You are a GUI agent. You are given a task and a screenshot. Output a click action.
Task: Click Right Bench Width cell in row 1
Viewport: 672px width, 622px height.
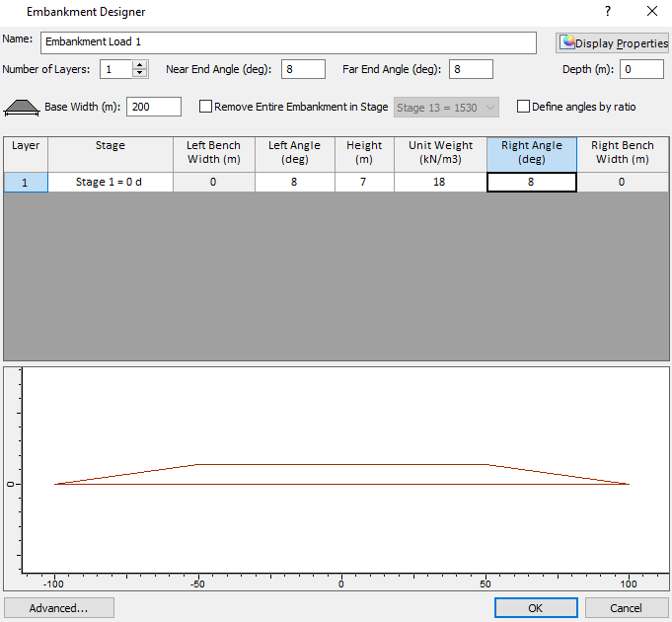coord(623,183)
